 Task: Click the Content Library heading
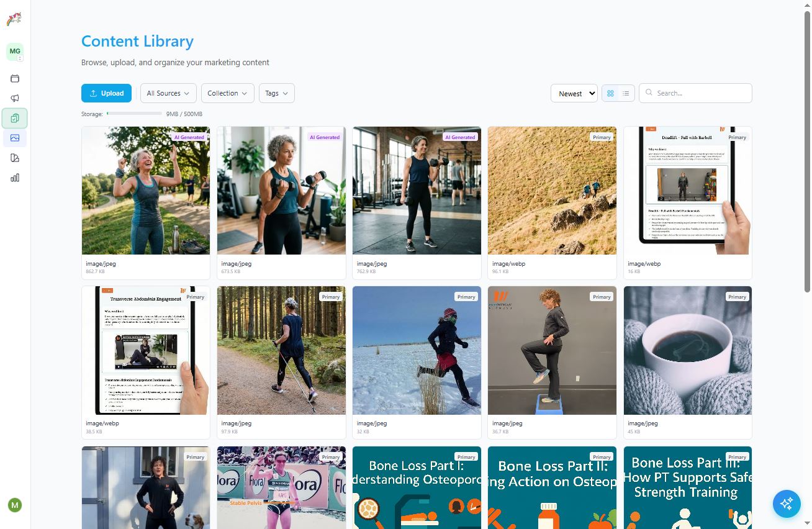pos(137,41)
